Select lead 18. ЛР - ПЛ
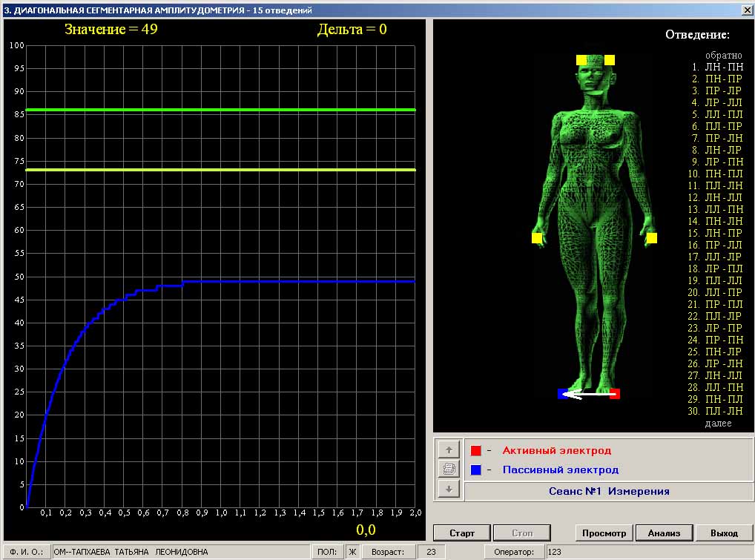 pos(716,269)
